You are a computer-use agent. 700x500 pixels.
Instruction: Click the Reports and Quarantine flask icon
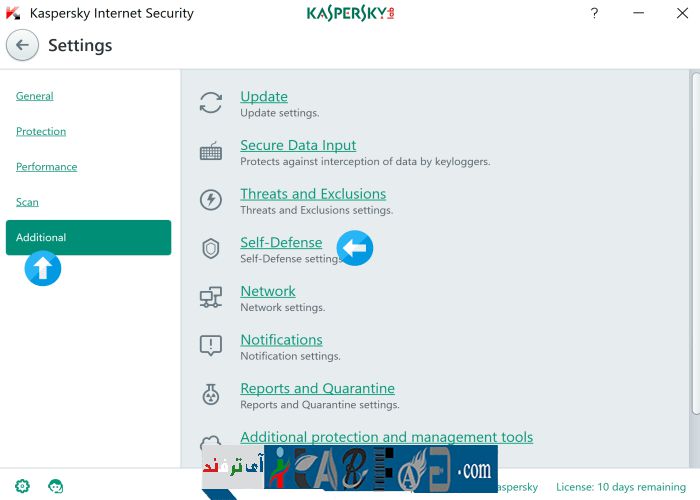[x=211, y=395]
